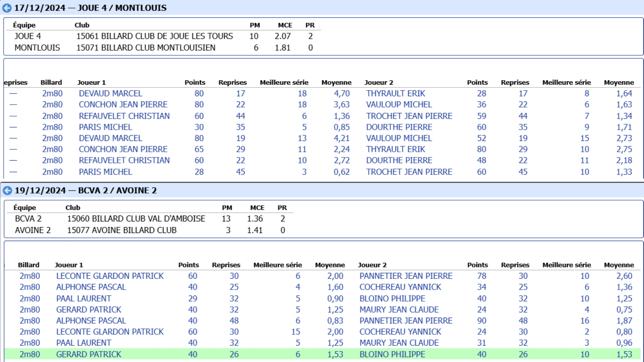This screenshot has height=362, width=644.
Task: Click CONCHON JEAN PIERRE scoring 80 points
Action: (x=123, y=105)
